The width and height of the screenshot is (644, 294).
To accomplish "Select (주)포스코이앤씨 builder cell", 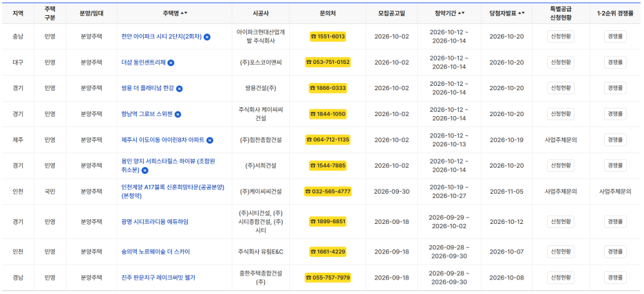I will pyautogui.click(x=260, y=63).
